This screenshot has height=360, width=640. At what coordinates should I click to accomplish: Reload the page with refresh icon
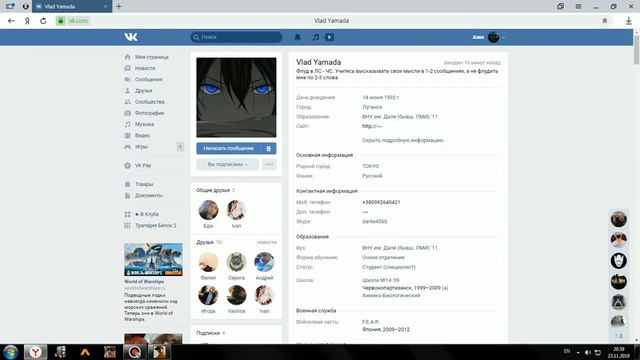pyautogui.click(x=43, y=21)
